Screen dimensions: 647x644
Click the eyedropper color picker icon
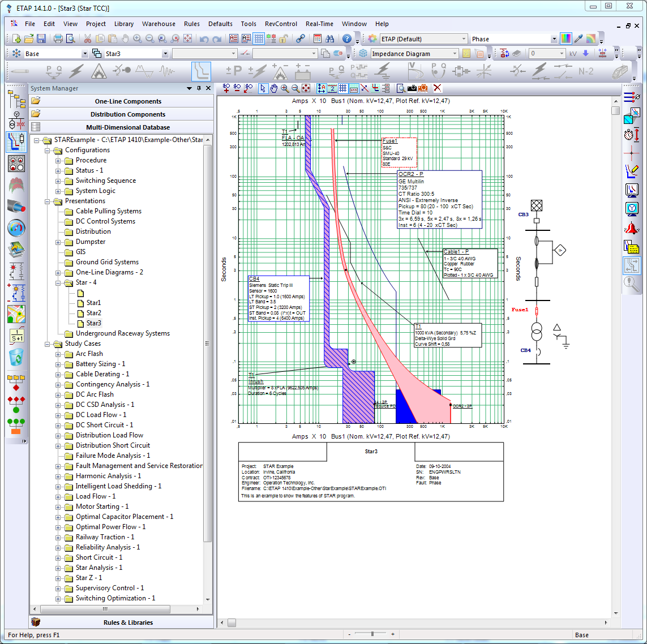click(x=579, y=39)
